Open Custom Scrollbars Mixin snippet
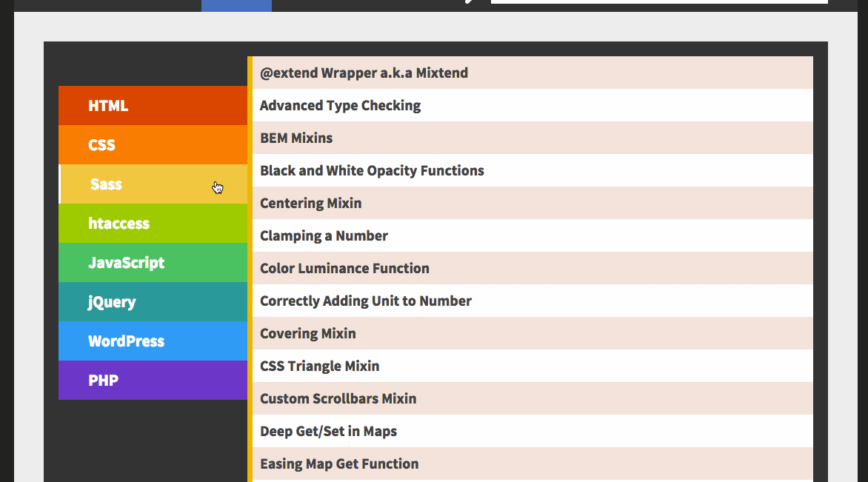Viewport: 868px width, 482px height. point(533,399)
